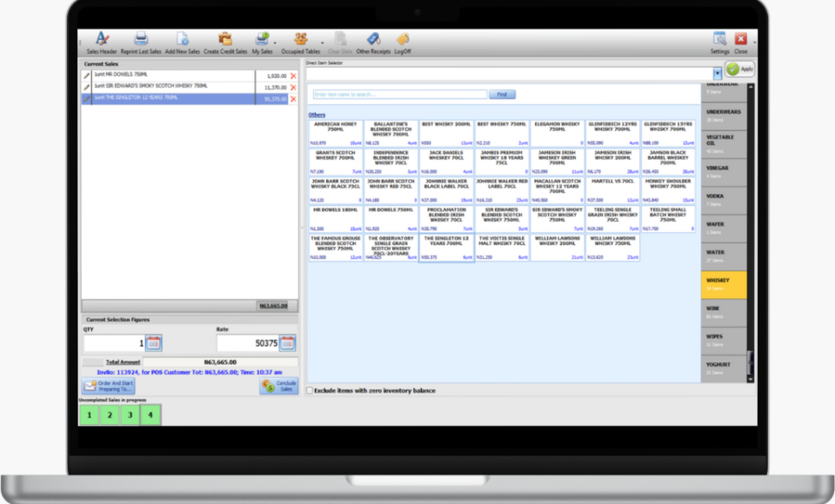Toggle Exclude items with zero inventory balance

(310, 391)
